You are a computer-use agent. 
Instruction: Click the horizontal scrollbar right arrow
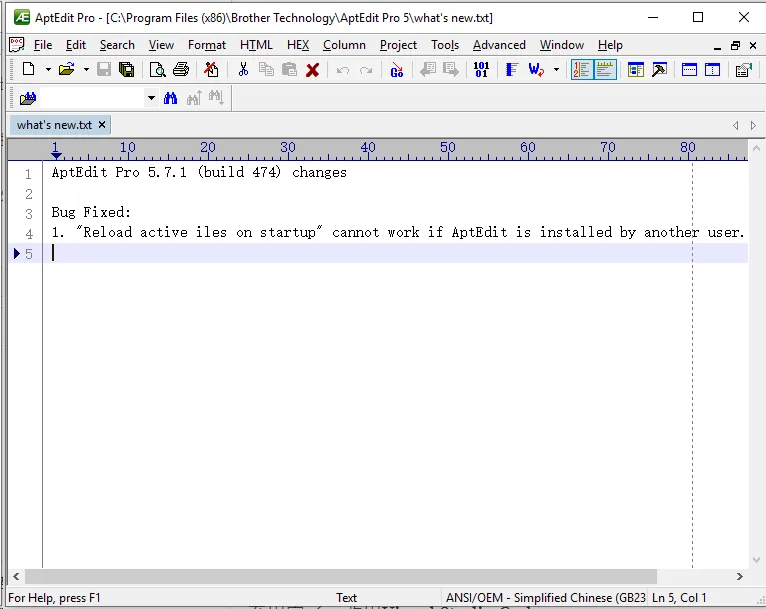click(740, 576)
